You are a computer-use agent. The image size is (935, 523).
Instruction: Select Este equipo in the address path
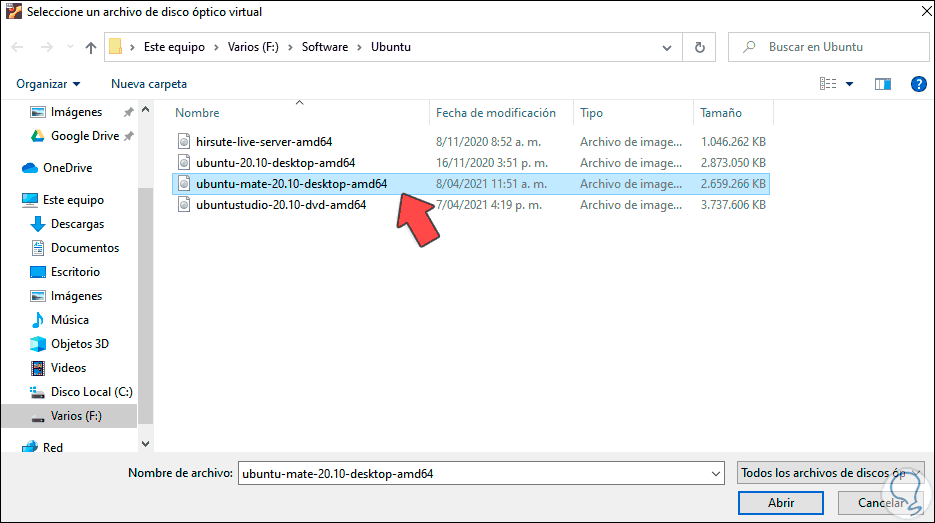click(174, 47)
